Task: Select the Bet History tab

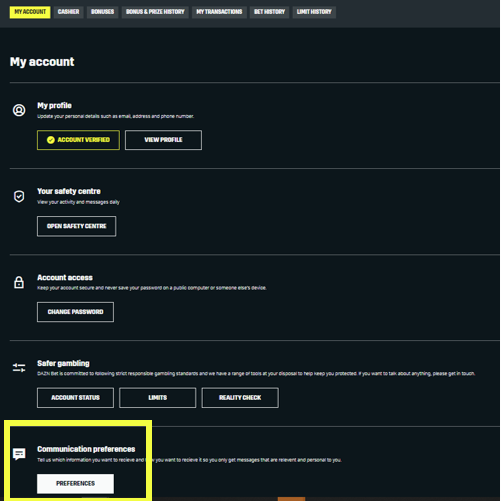Action: [269, 12]
